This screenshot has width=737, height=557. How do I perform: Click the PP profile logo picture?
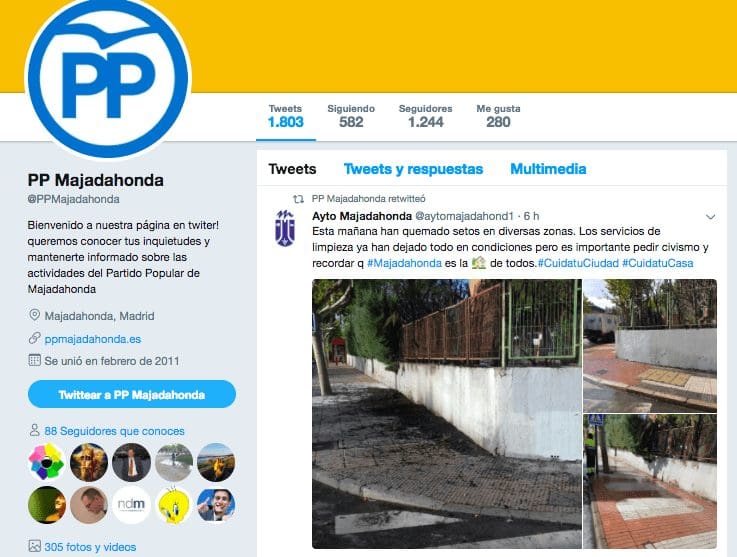pos(108,77)
